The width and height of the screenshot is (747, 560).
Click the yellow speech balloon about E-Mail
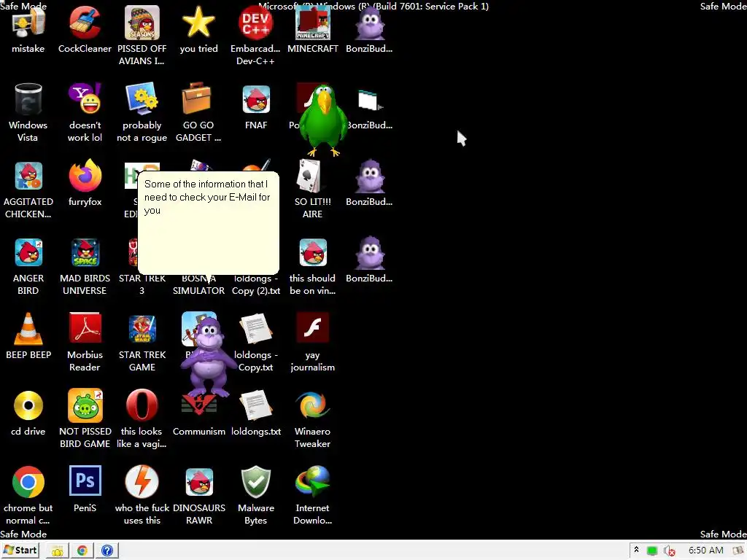coord(208,224)
